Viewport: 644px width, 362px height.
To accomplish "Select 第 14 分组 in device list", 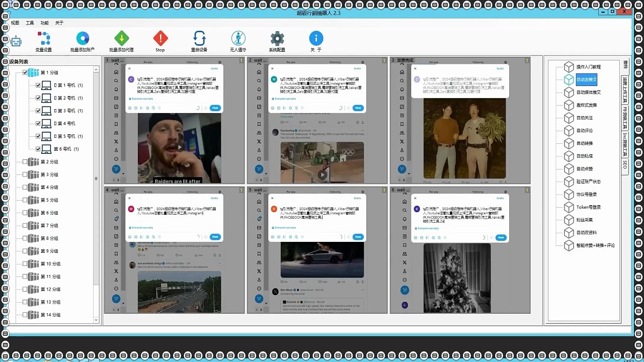I will click(50, 315).
